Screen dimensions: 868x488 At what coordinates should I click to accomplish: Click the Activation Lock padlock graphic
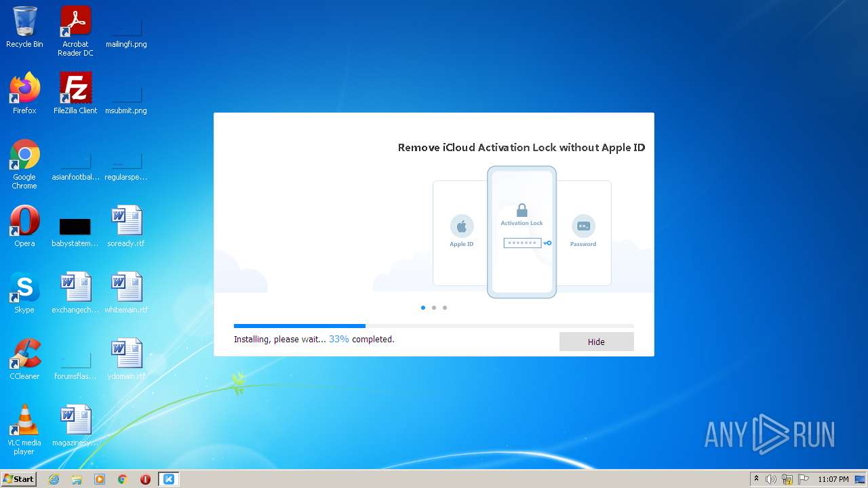[x=522, y=210]
